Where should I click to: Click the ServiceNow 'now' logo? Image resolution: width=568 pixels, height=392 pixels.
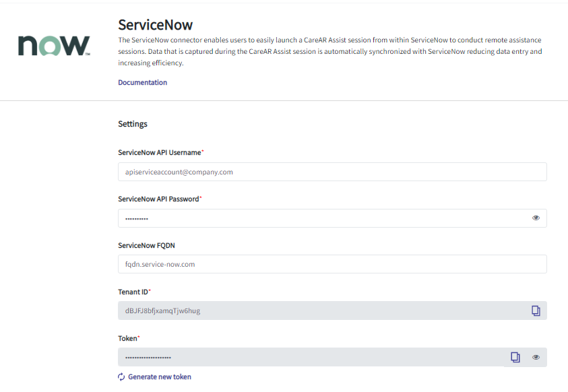pos(54,46)
